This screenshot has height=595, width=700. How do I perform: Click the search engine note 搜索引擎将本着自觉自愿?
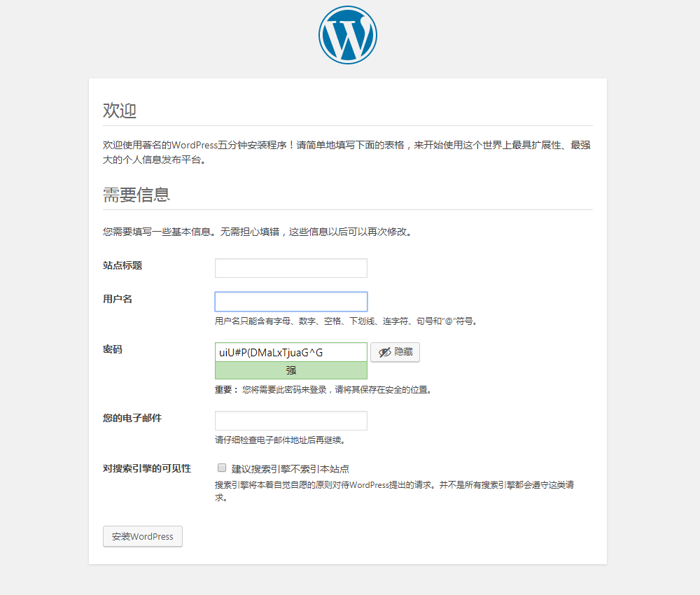[x=395, y=491]
